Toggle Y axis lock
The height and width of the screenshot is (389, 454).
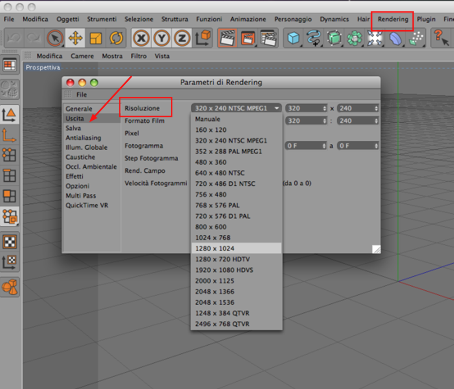pos(162,38)
